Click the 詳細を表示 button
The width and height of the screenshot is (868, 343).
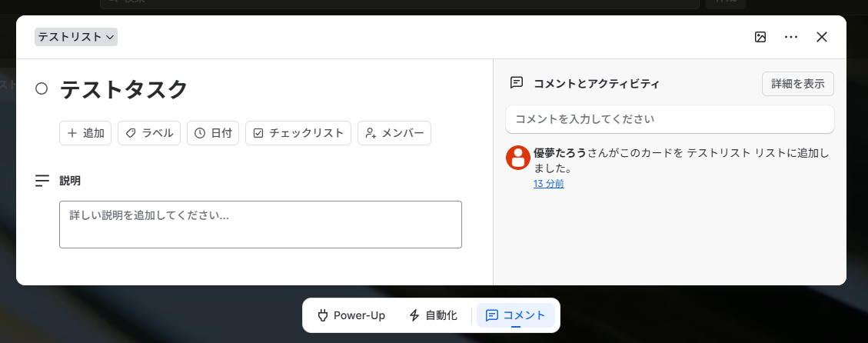click(x=798, y=84)
